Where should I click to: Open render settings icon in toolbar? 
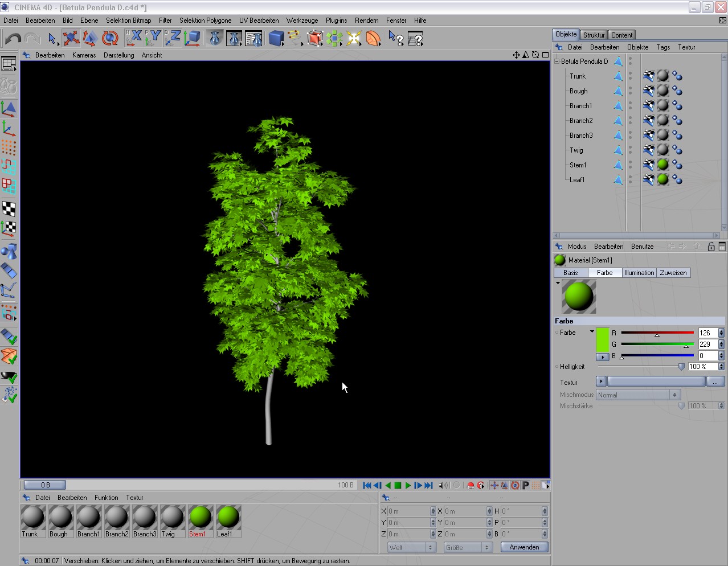point(253,39)
